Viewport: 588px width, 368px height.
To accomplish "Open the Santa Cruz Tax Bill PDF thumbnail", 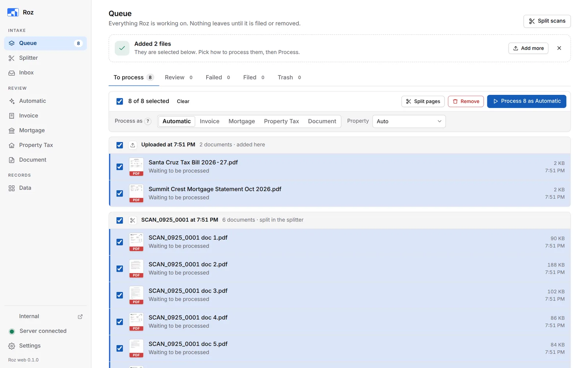I will 136,167.
